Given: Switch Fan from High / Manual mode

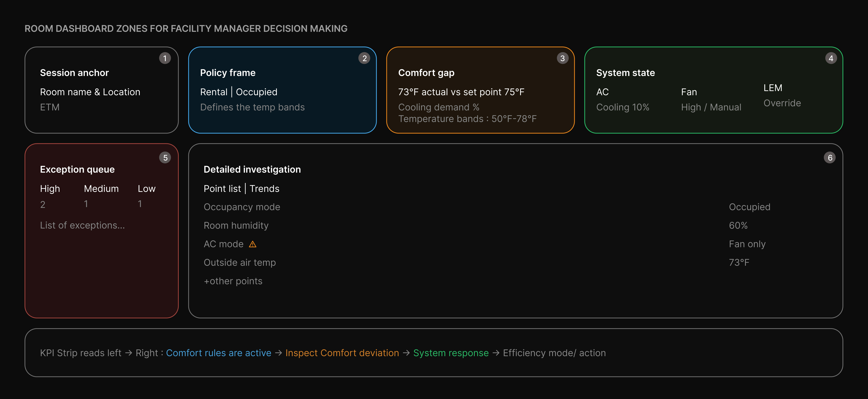Looking at the screenshot, I should click(x=711, y=107).
